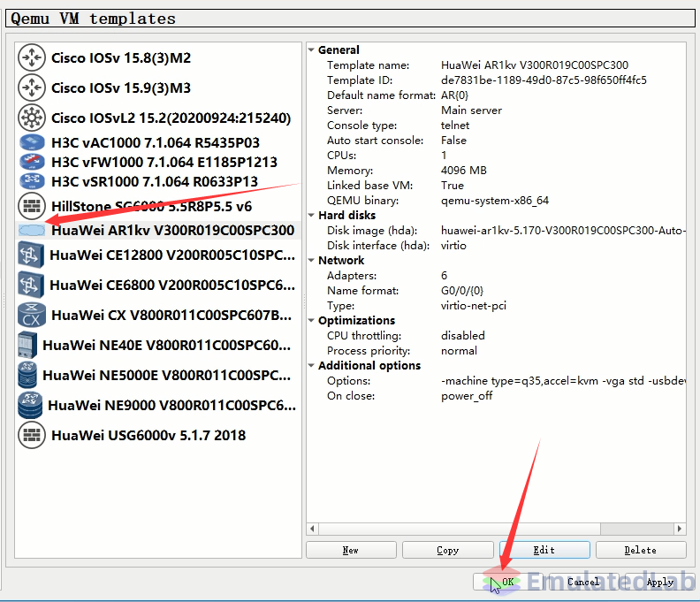Click the Copy template button
The height and width of the screenshot is (602, 700).
[448, 550]
